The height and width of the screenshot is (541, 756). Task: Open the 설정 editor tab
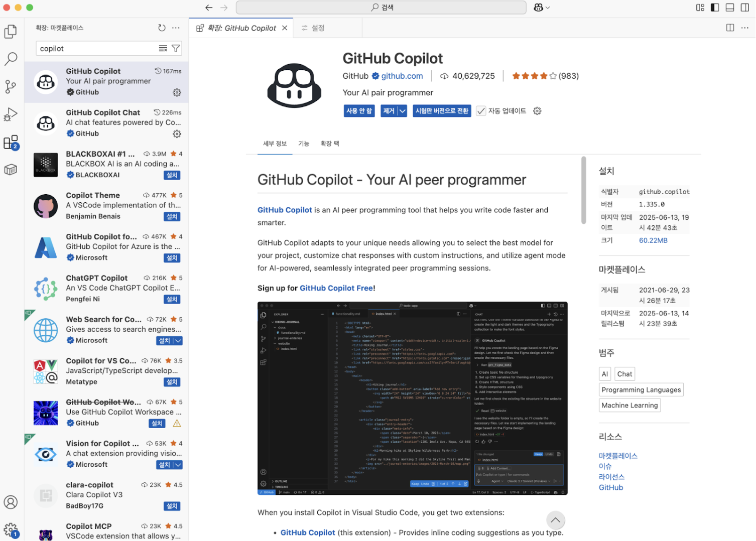pyautogui.click(x=317, y=28)
